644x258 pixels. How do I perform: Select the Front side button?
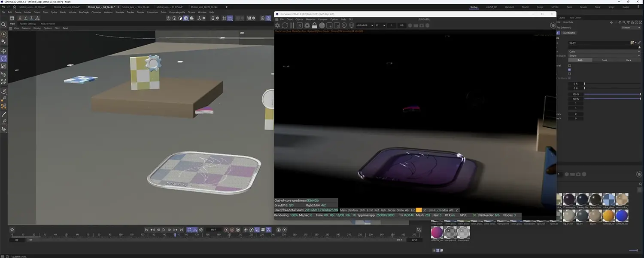[x=604, y=60]
